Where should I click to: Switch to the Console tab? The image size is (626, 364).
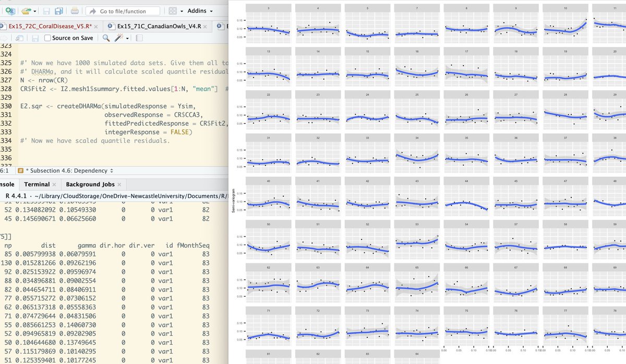[x=6, y=184]
